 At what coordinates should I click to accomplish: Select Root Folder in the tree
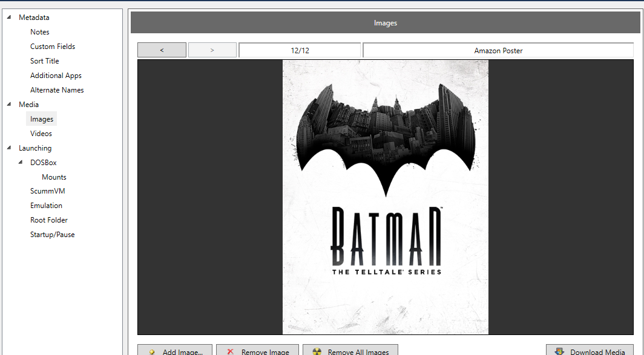pyautogui.click(x=49, y=220)
